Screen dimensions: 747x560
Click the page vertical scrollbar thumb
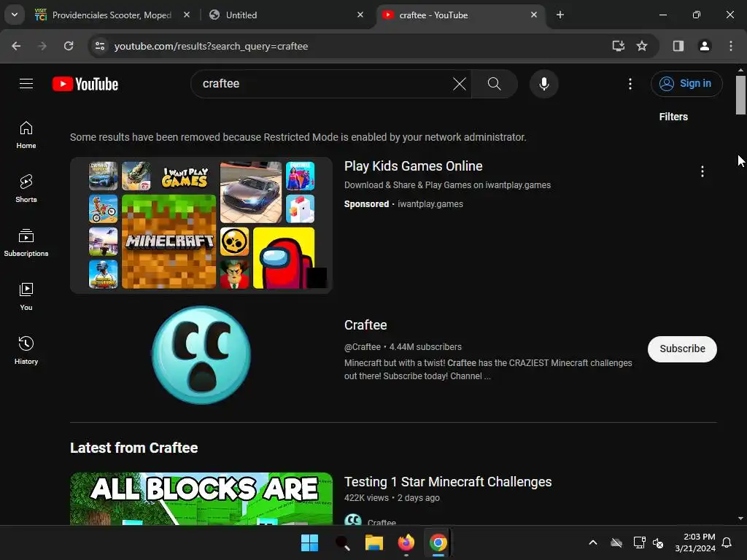pos(740,96)
